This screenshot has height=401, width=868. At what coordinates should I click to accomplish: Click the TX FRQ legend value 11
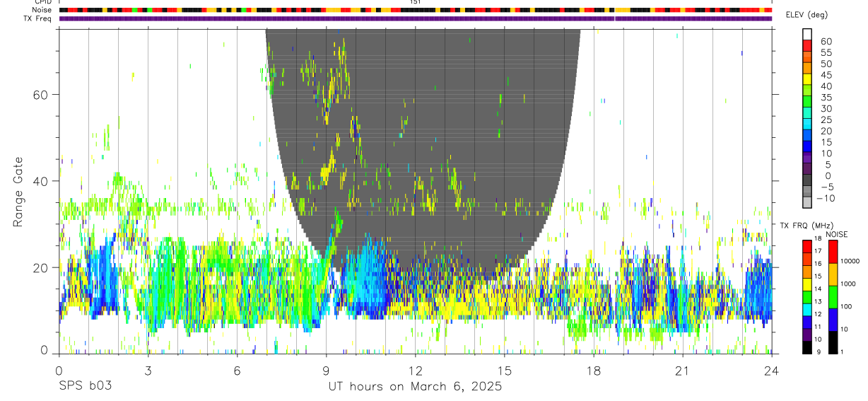point(816,327)
